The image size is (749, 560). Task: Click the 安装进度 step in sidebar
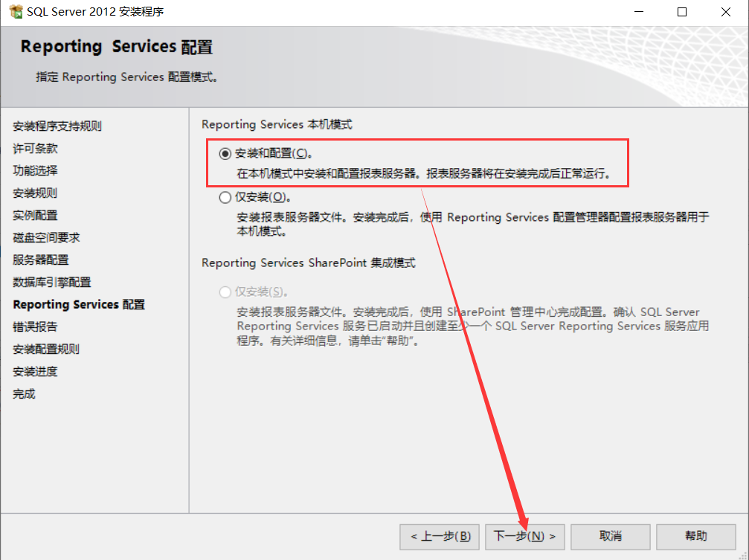[x=35, y=371]
